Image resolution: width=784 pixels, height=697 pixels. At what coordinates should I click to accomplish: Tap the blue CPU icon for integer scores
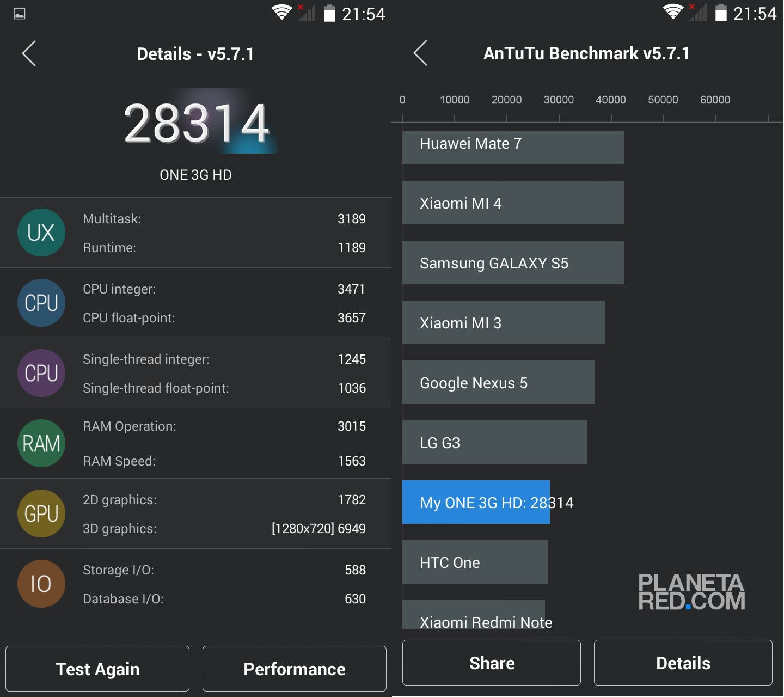41,303
